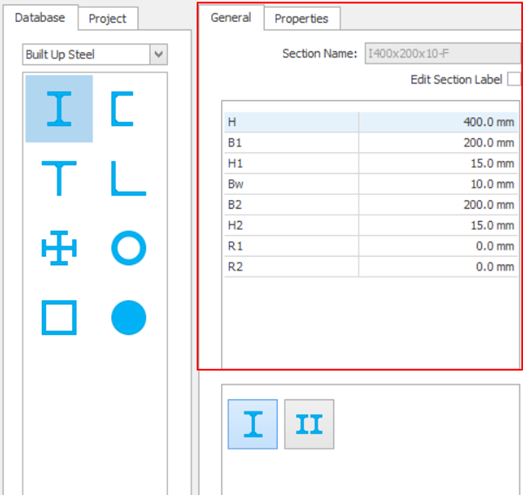Switch to the Project tab
The image size is (523, 495).
pos(107,18)
